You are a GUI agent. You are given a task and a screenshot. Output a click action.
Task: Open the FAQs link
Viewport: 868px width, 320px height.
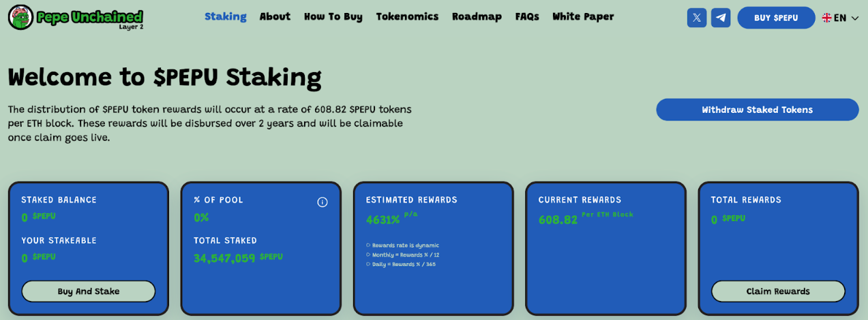coord(527,16)
